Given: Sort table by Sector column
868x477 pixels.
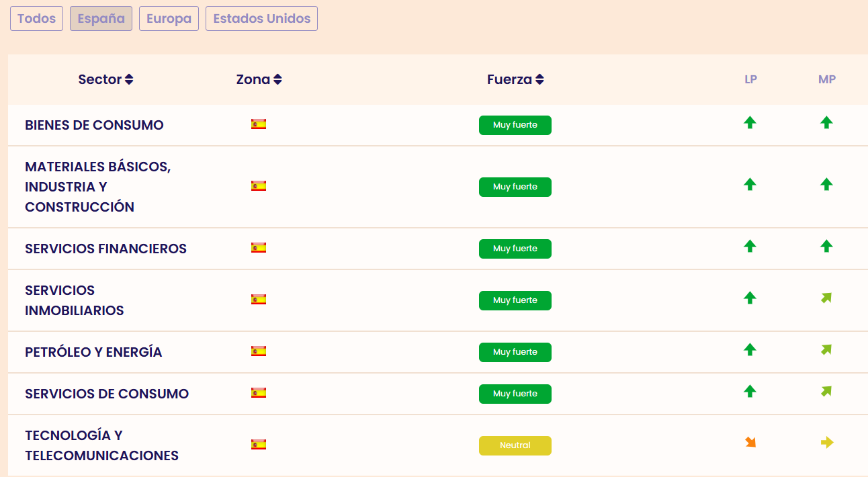Looking at the screenshot, I should coord(105,79).
